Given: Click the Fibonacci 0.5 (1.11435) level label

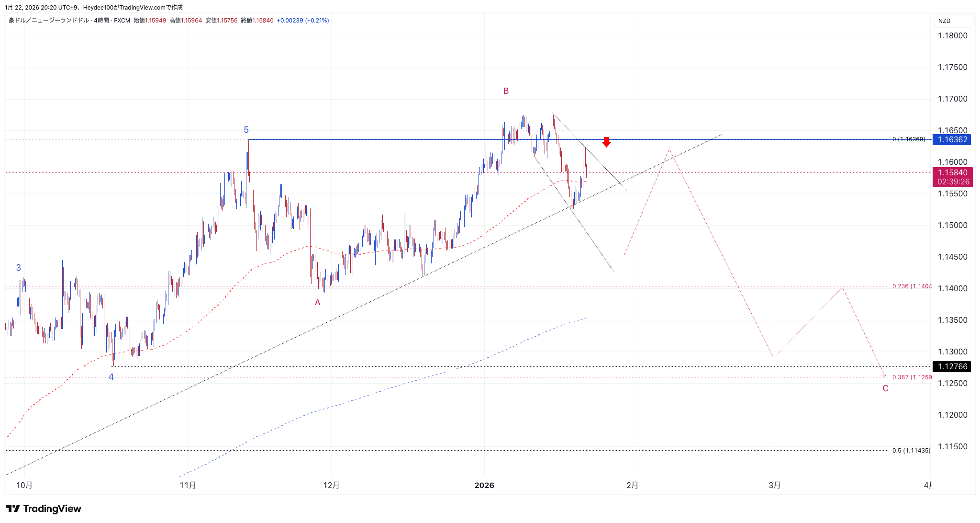Looking at the screenshot, I should point(911,451).
